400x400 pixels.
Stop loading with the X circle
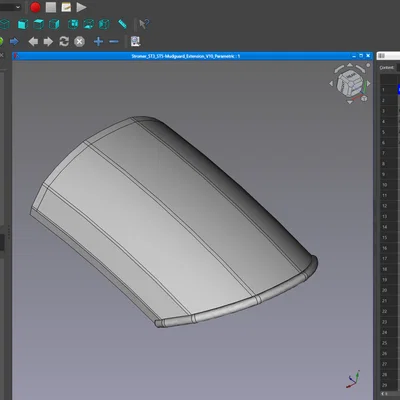[x=79, y=42]
